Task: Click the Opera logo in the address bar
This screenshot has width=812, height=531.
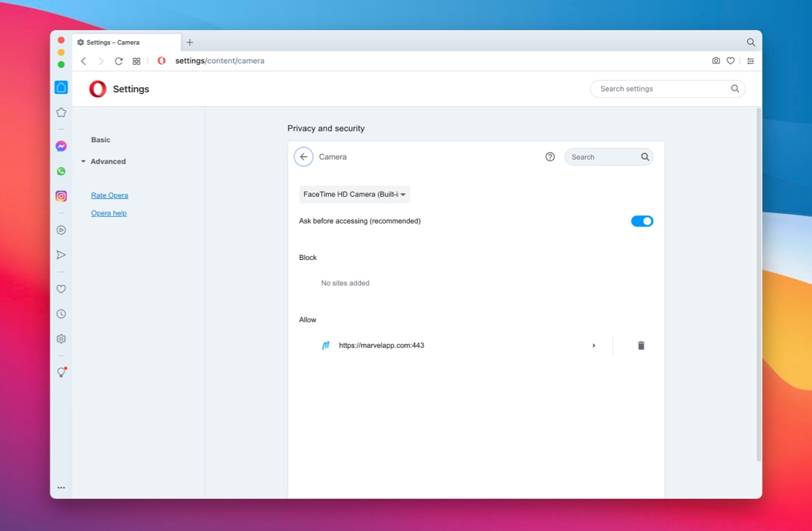Action: click(x=162, y=61)
